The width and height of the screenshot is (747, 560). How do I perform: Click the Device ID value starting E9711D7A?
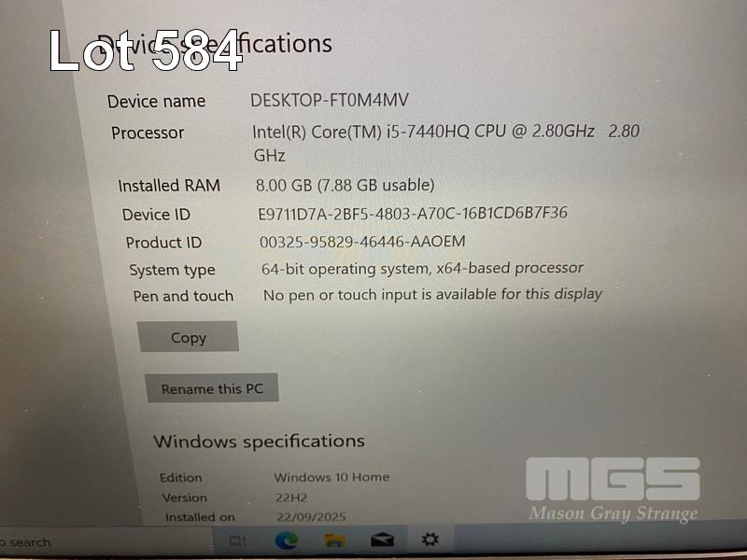click(x=413, y=213)
